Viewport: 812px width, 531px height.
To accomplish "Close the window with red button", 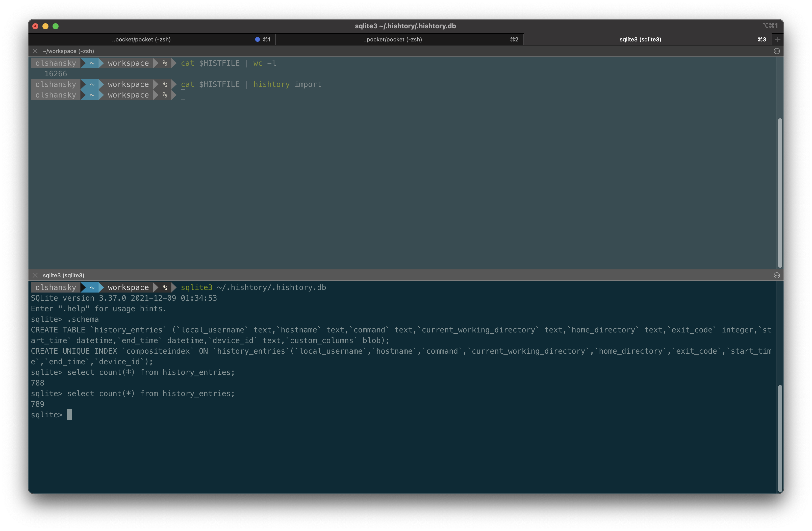I will click(36, 26).
